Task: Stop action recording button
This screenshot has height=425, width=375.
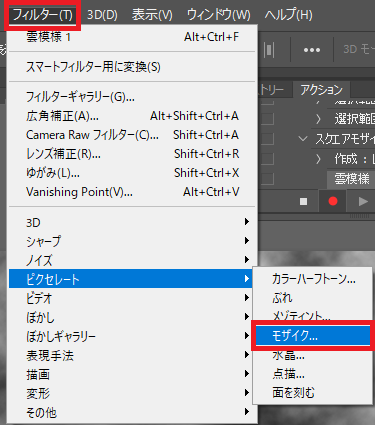Action: click(x=303, y=201)
